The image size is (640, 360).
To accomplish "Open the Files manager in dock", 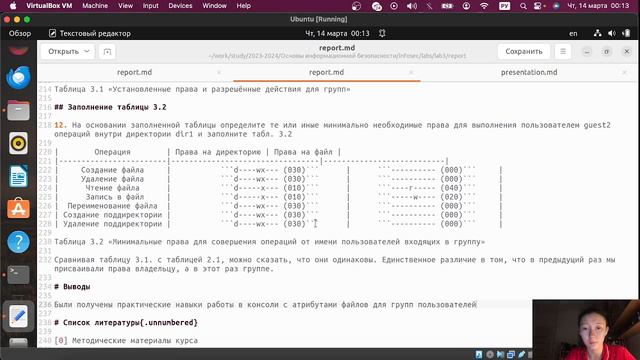I will coord(18,110).
